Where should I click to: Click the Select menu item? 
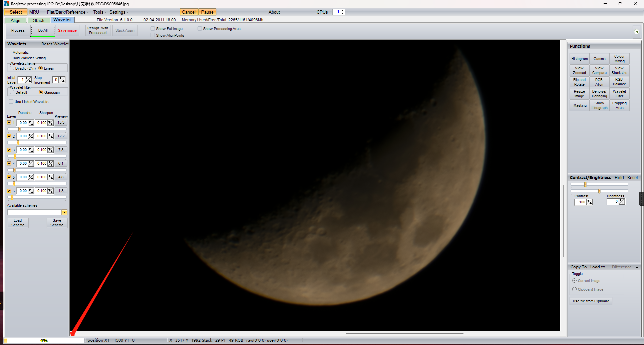16,12
